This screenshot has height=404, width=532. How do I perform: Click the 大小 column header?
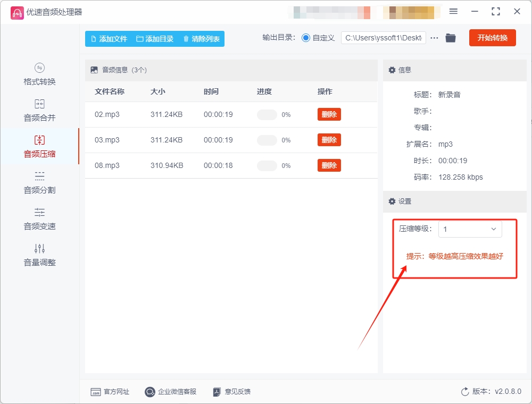[x=158, y=91]
